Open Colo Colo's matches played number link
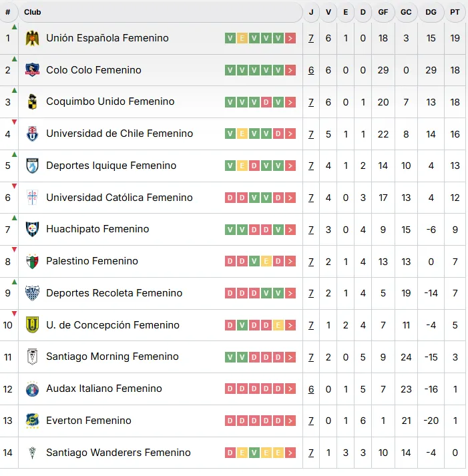The width and height of the screenshot is (468, 476). point(311,70)
